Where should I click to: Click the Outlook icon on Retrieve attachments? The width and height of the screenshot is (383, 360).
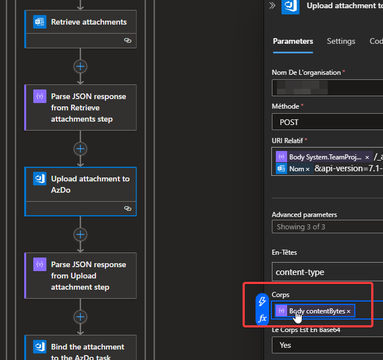pos(40,22)
